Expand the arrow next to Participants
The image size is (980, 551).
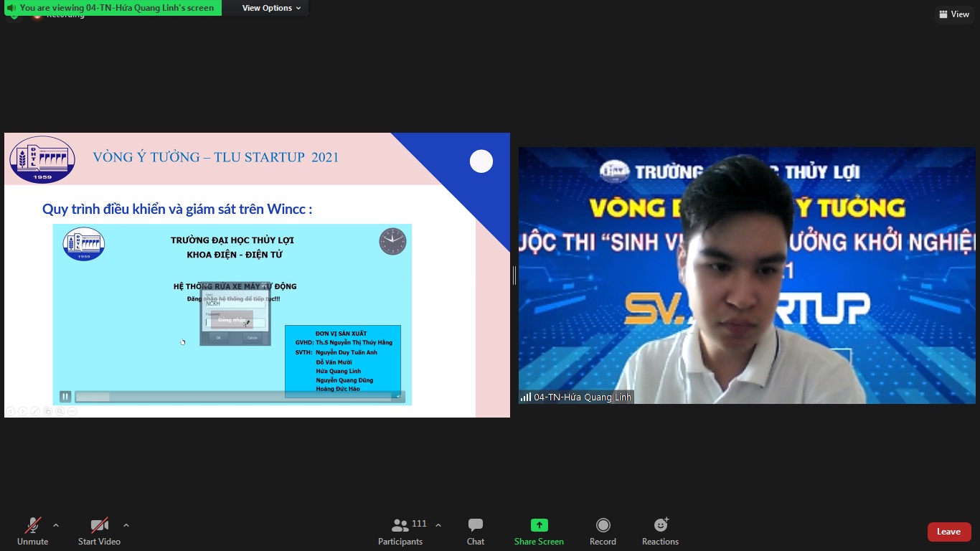438,525
